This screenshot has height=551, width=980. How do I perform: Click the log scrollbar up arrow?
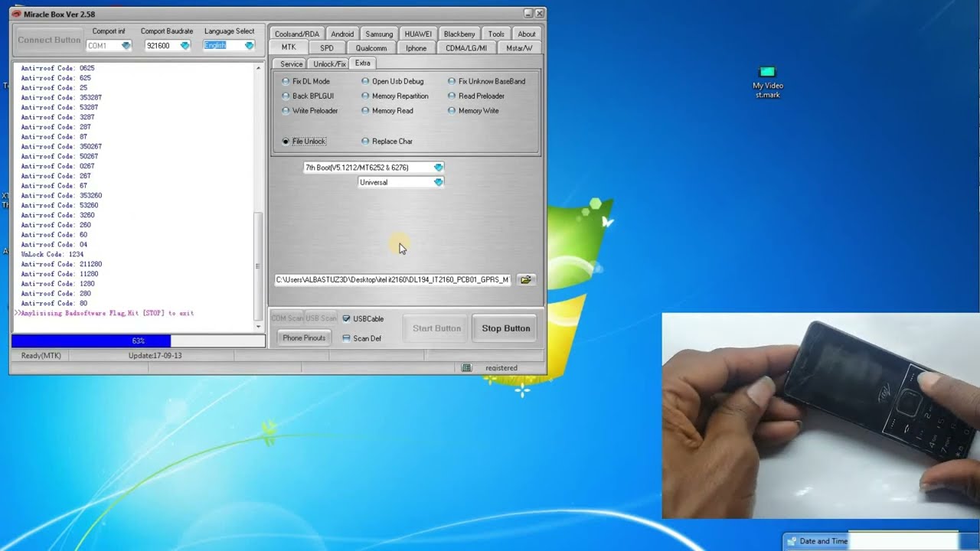pyautogui.click(x=259, y=67)
